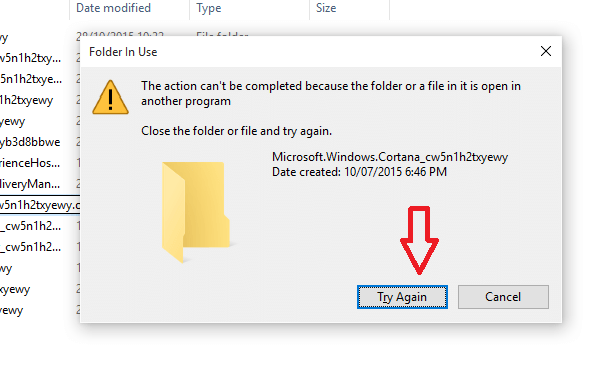Click the yellow warning triangle icon

coord(110,97)
